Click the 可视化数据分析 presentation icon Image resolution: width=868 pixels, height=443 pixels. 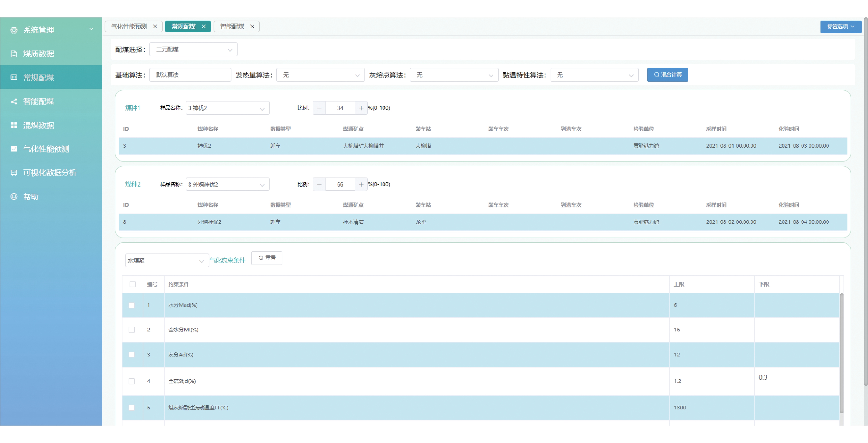(14, 173)
